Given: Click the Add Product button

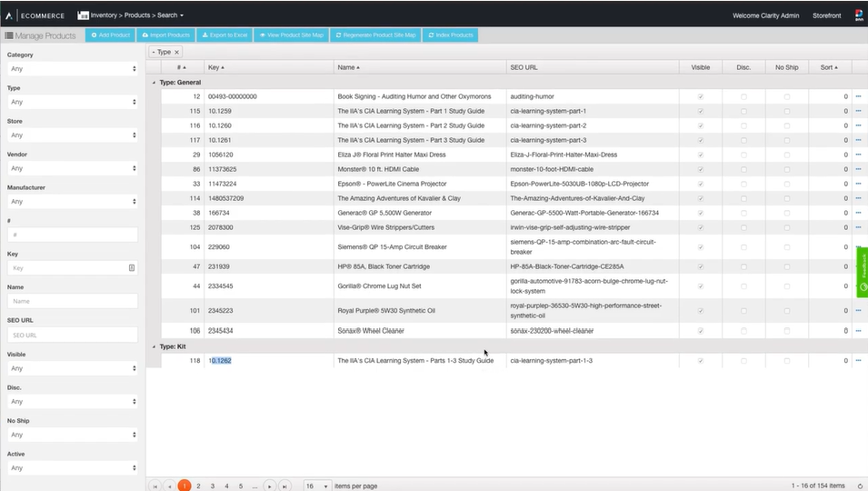Looking at the screenshot, I should tap(110, 35).
